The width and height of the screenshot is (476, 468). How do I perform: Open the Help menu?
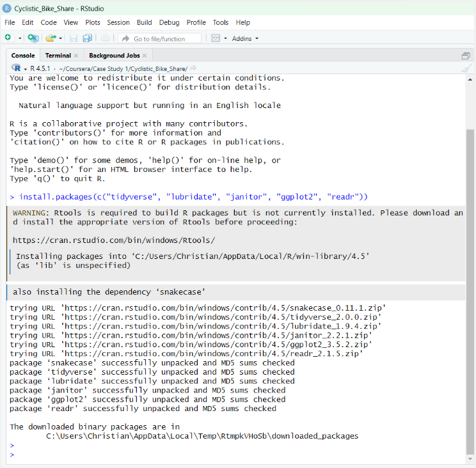243,22
